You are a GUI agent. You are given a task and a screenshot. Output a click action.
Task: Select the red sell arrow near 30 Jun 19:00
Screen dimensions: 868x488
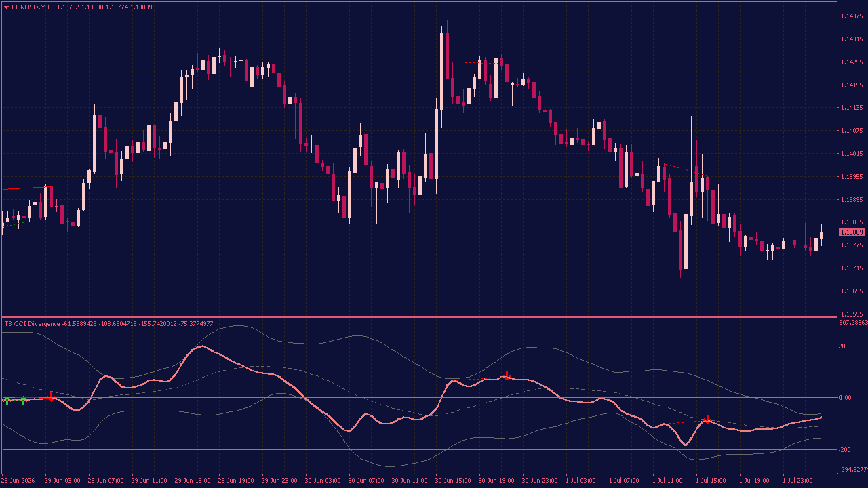coord(507,375)
